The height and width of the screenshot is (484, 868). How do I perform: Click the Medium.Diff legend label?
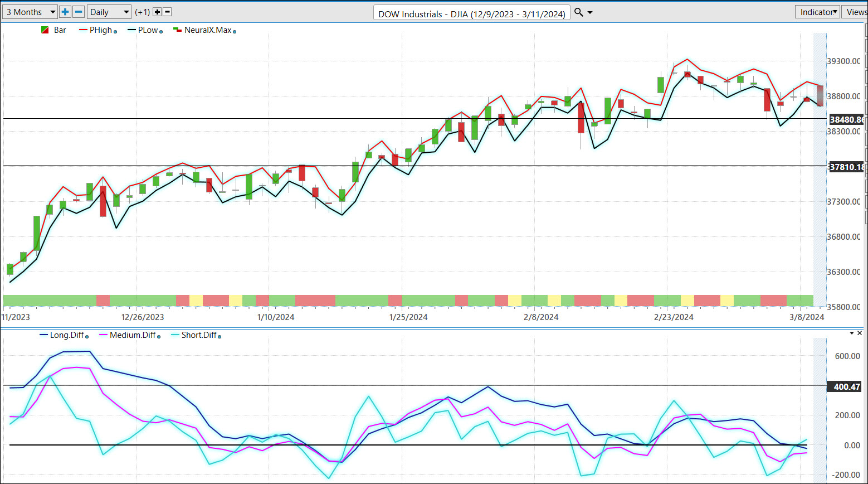coord(133,335)
